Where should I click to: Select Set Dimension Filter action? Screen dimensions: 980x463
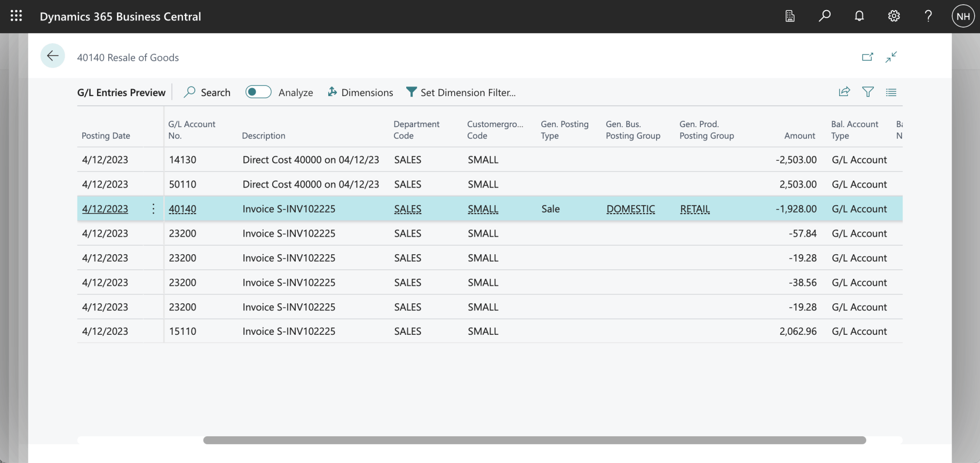(x=461, y=92)
